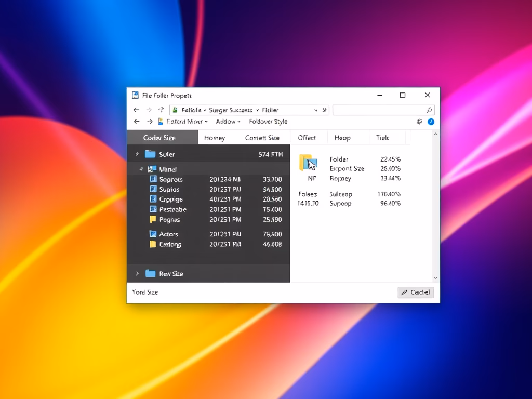Click the Erpont Size label
Viewport: 532px width, 399px height.
pyautogui.click(x=347, y=169)
